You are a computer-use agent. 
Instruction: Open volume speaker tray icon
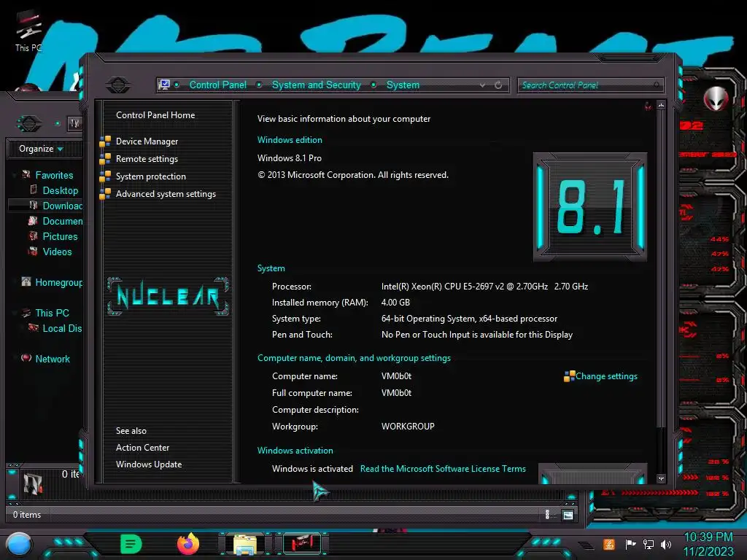coord(665,544)
